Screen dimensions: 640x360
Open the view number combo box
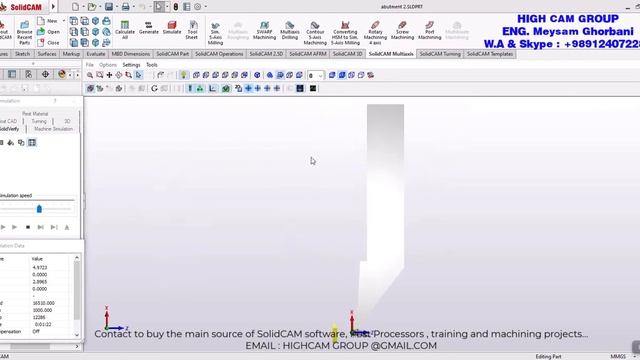pos(316,76)
